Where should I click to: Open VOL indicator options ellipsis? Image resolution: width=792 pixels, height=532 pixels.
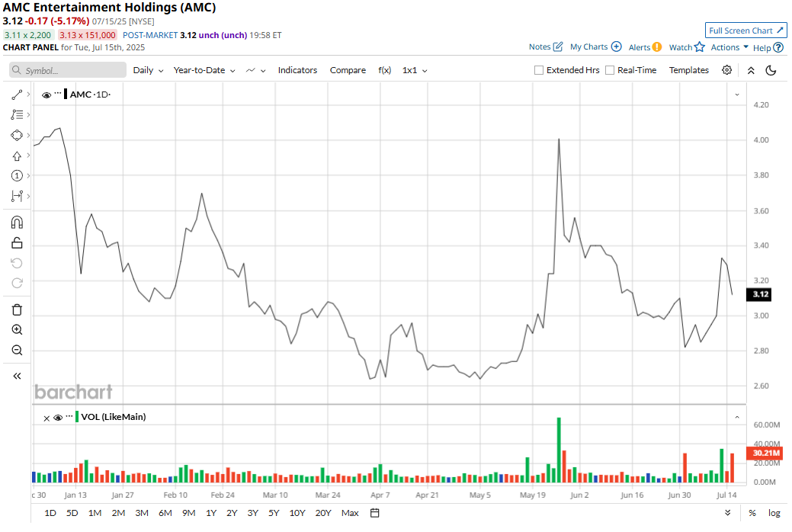click(x=69, y=416)
